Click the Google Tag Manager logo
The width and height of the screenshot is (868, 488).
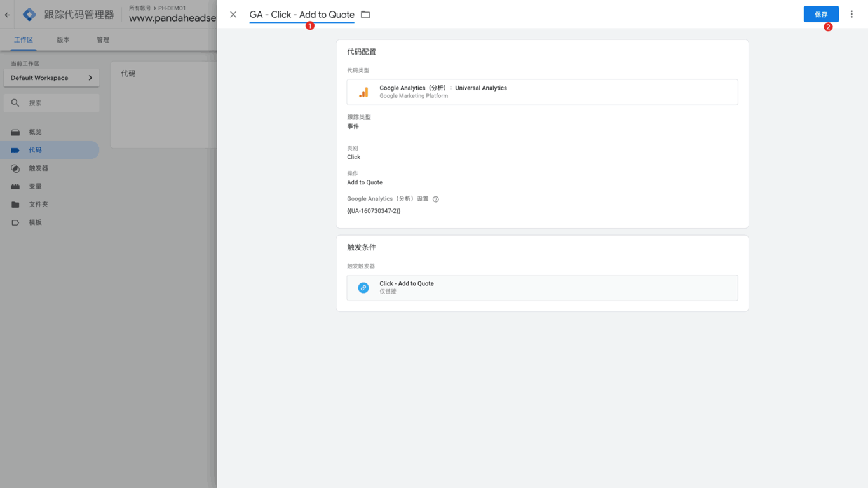[x=29, y=15]
